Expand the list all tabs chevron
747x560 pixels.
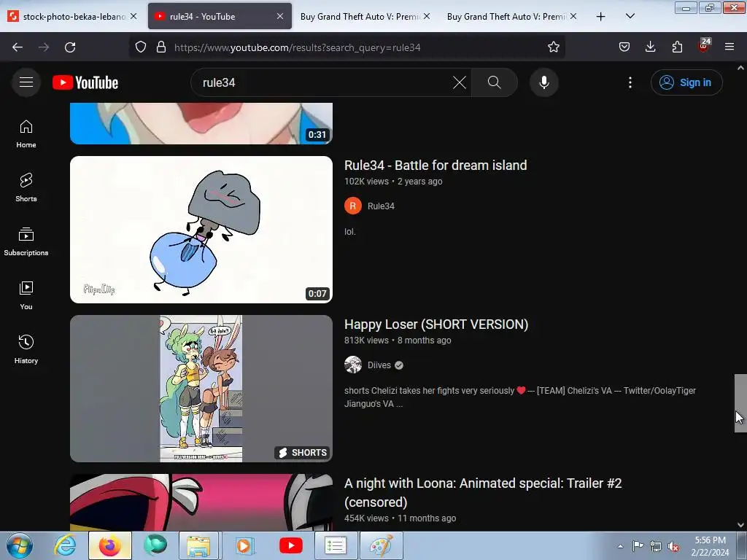pos(630,17)
